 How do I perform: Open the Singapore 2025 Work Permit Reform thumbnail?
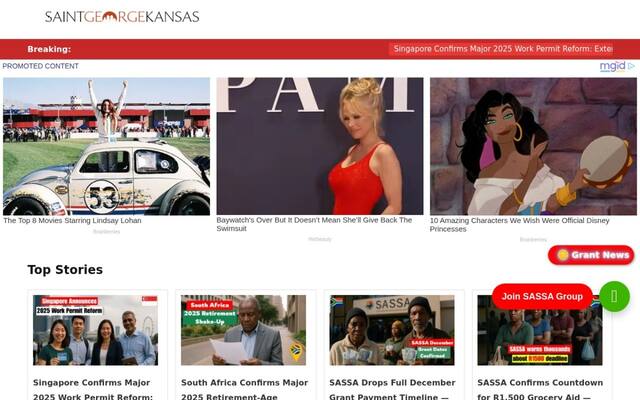click(x=96, y=330)
